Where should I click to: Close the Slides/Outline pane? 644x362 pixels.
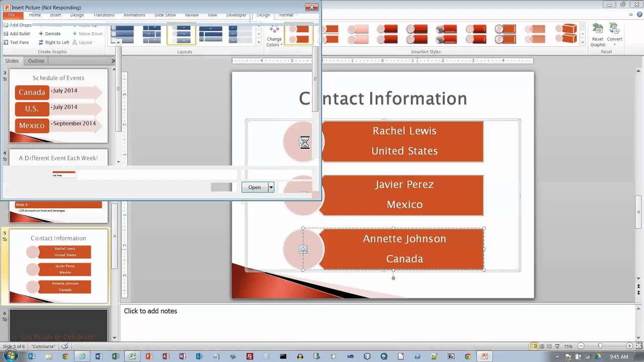coord(113,61)
